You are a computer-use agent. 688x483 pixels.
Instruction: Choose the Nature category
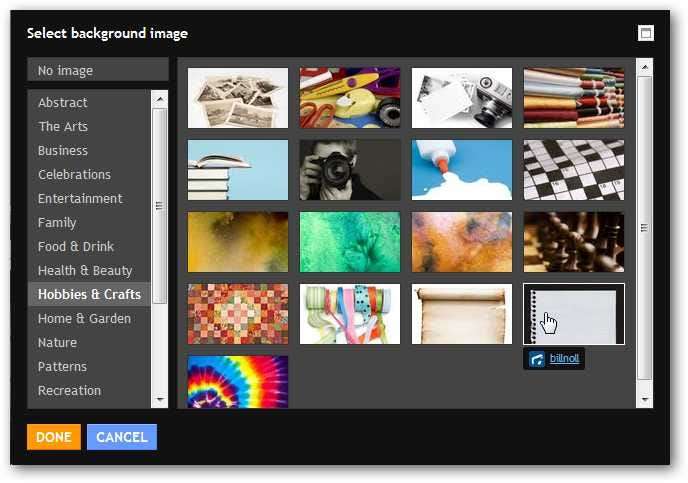tap(89, 342)
